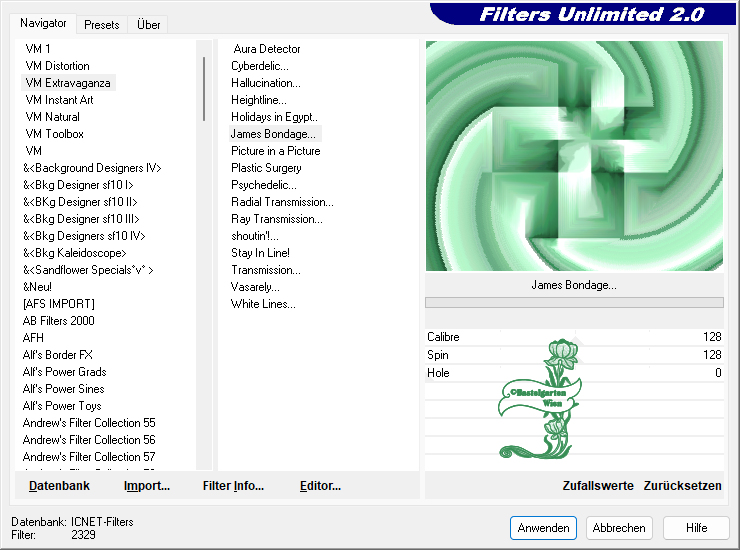This screenshot has width=740, height=550.
Task: Open the Über tab
Action: click(x=148, y=25)
